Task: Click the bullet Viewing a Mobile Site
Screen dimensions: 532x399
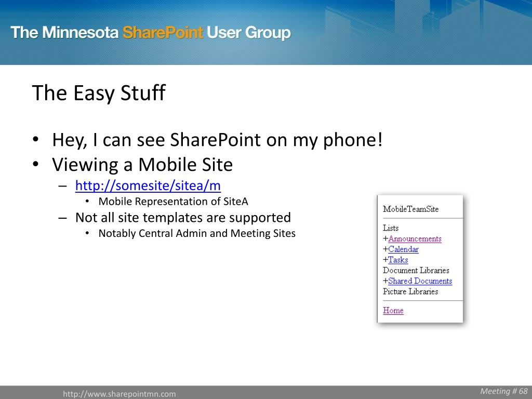Action: pyautogui.click(x=142, y=165)
